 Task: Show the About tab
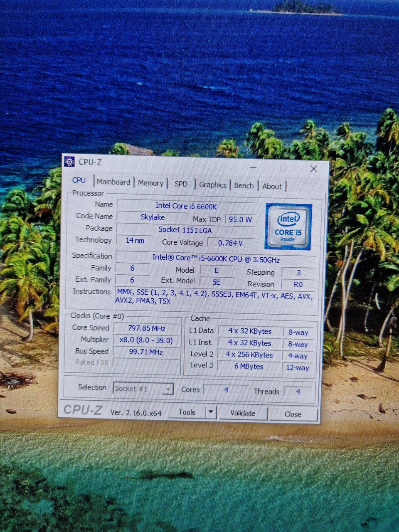[272, 186]
